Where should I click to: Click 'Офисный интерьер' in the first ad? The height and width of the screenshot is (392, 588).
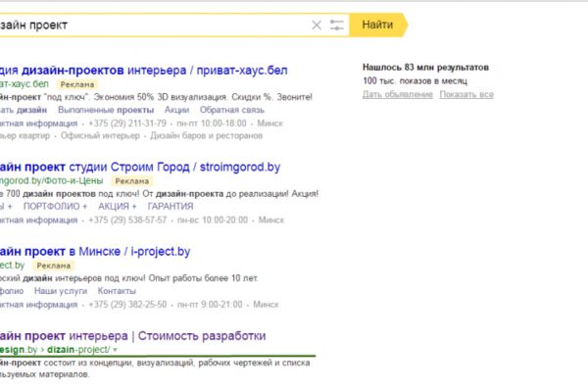coord(100,135)
